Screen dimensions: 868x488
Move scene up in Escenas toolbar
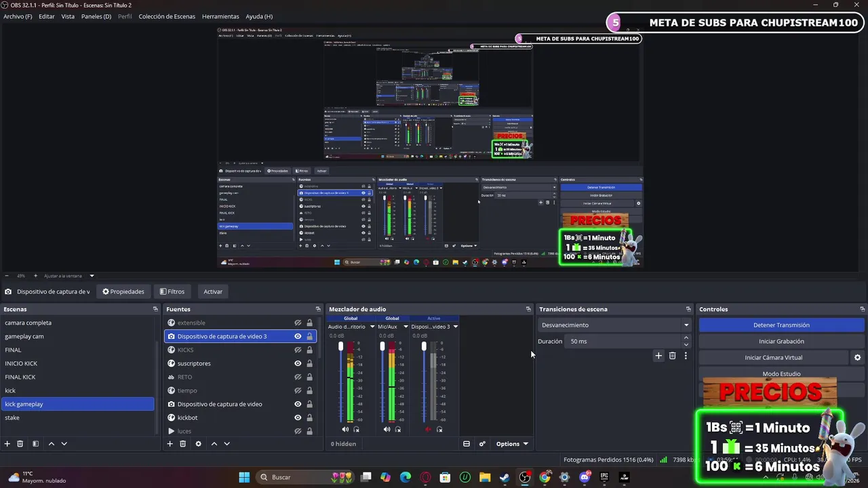pyautogui.click(x=51, y=444)
